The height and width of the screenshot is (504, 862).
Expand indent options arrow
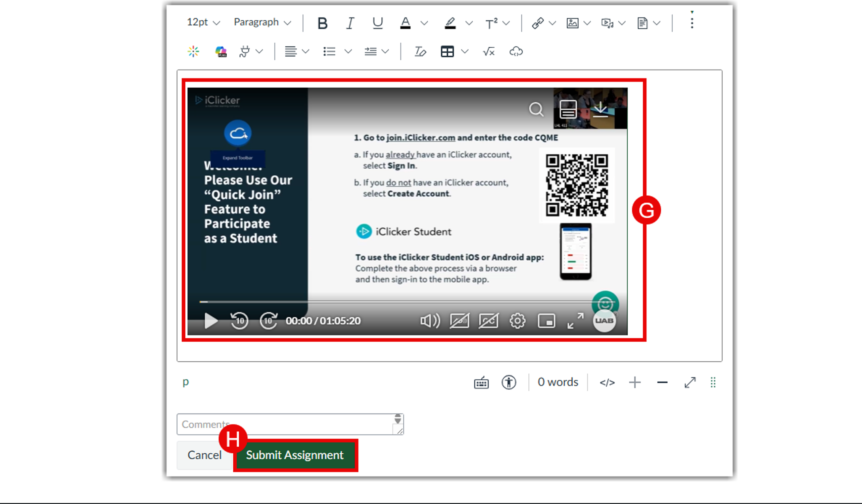[385, 52]
